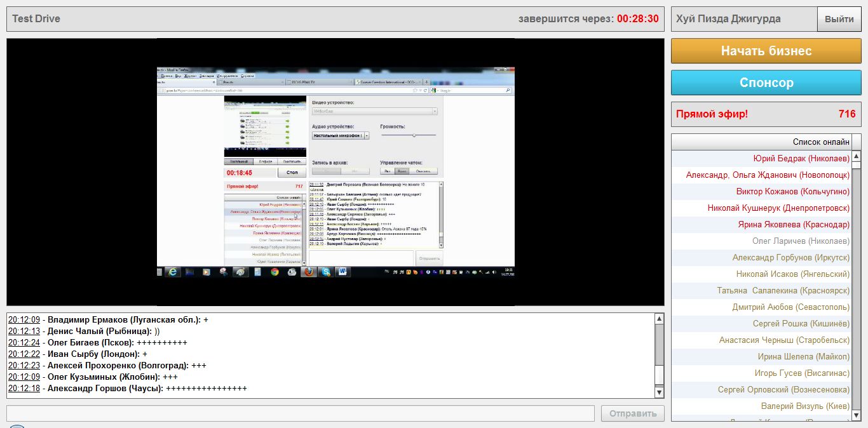Click the Firefox icon in the streamed taskbar
868x428 pixels.
(x=309, y=272)
